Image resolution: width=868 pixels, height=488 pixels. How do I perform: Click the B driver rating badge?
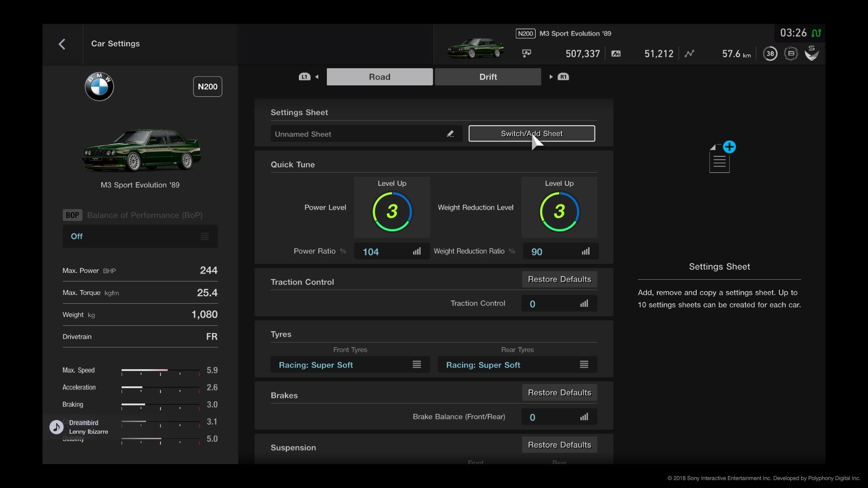tap(791, 53)
